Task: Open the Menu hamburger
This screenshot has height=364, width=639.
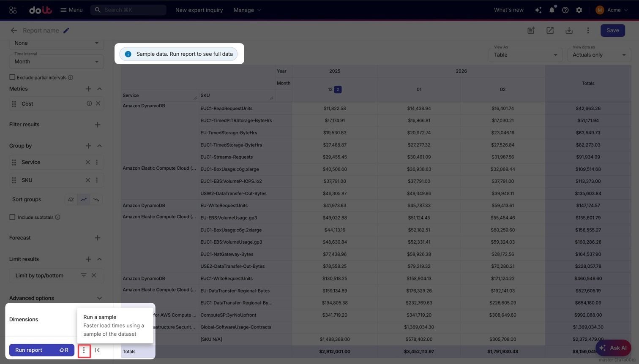Action: pyautogui.click(x=71, y=10)
